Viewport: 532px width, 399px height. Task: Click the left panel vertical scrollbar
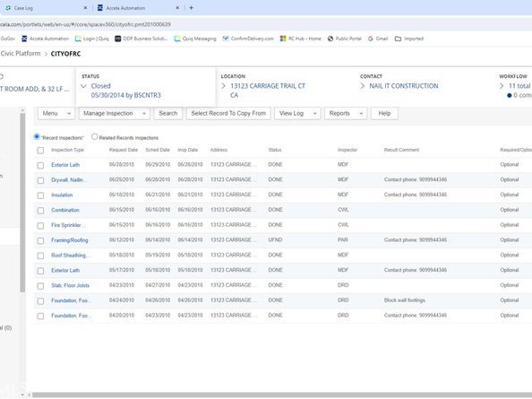pyautogui.click(x=22, y=203)
